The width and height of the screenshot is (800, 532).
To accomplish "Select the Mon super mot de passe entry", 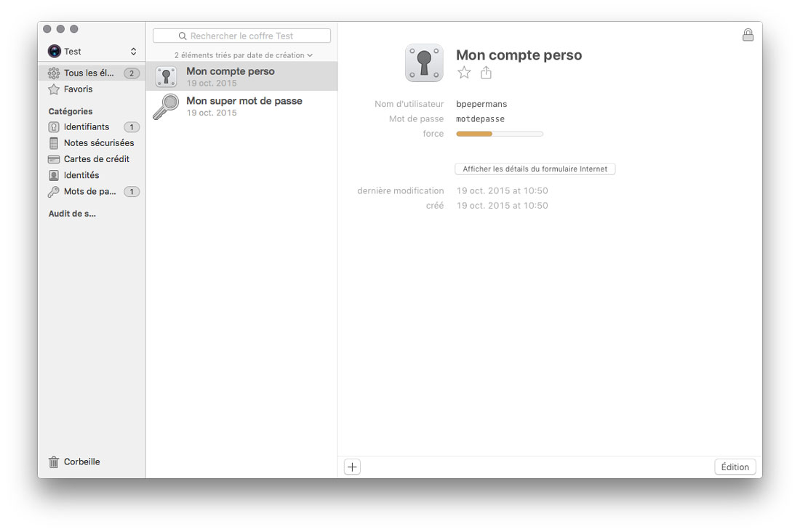I will pos(242,105).
